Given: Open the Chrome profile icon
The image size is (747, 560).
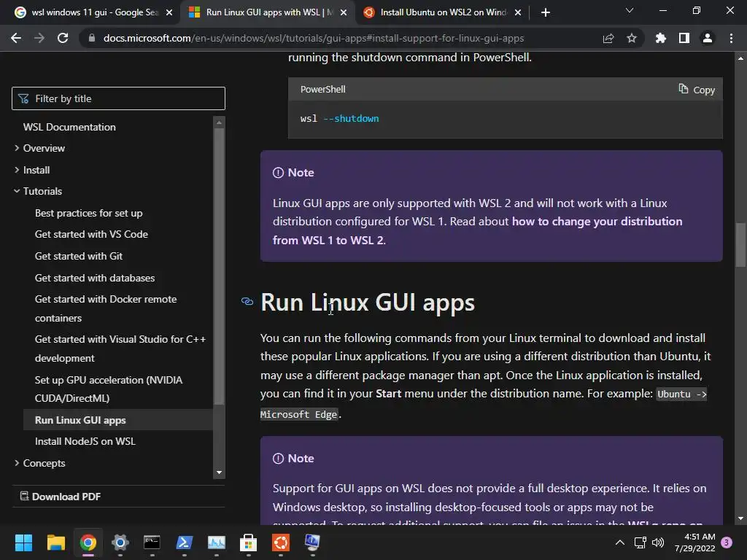Looking at the screenshot, I should tap(708, 38).
